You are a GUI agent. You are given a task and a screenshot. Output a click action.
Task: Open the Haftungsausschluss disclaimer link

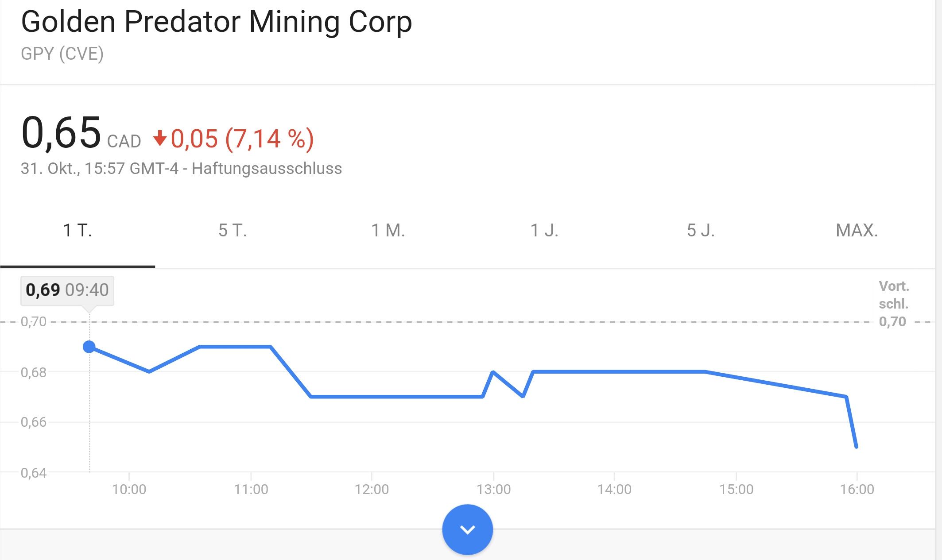click(267, 169)
